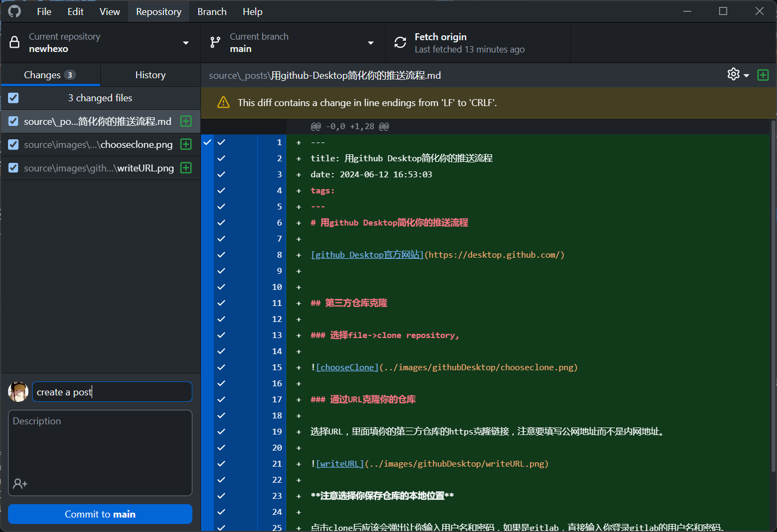Select the chooseclone.png file row
The height and width of the screenshot is (532, 777).
tap(100, 145)
